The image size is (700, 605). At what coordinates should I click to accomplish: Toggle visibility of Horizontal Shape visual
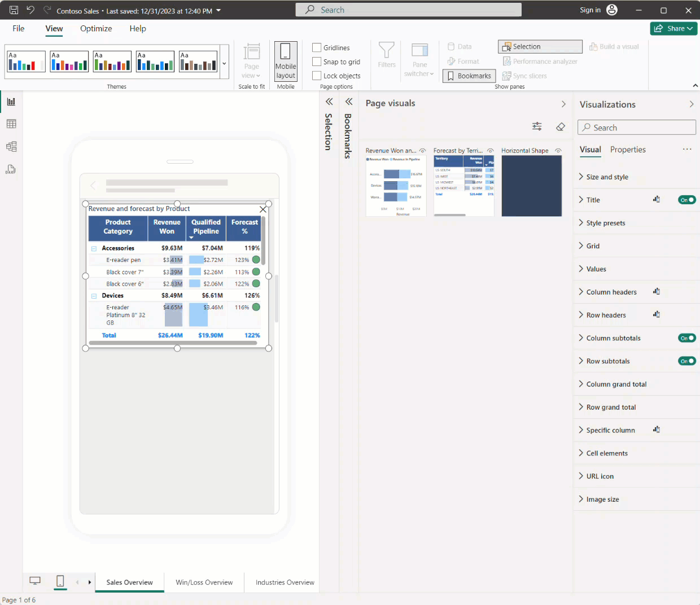(x=558, y=151)
